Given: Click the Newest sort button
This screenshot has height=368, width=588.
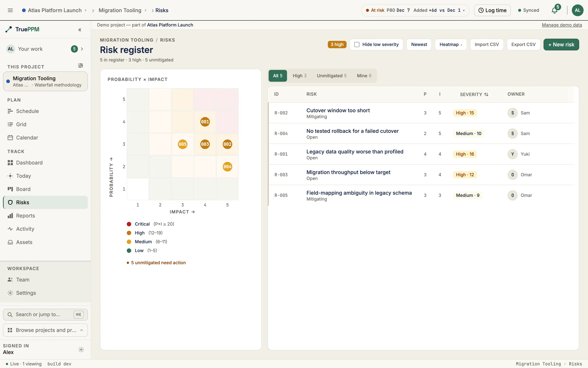Looking at the screenshot, I should click(x=419, y=45).
